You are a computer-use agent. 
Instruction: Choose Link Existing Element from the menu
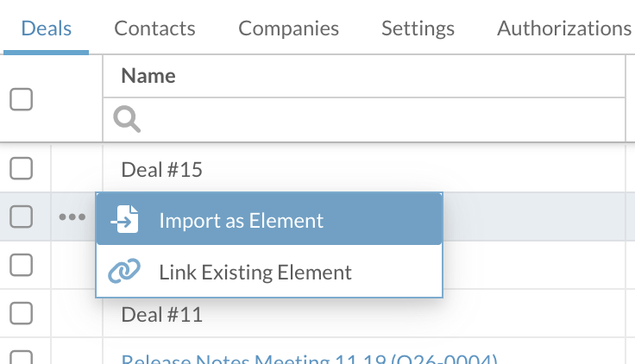(x=255, y=273)
